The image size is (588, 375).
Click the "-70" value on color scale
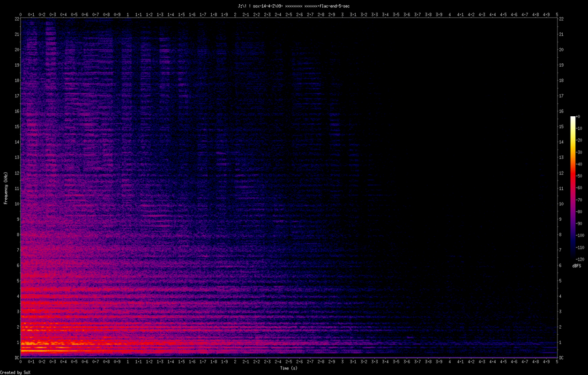tap(580, 200)
